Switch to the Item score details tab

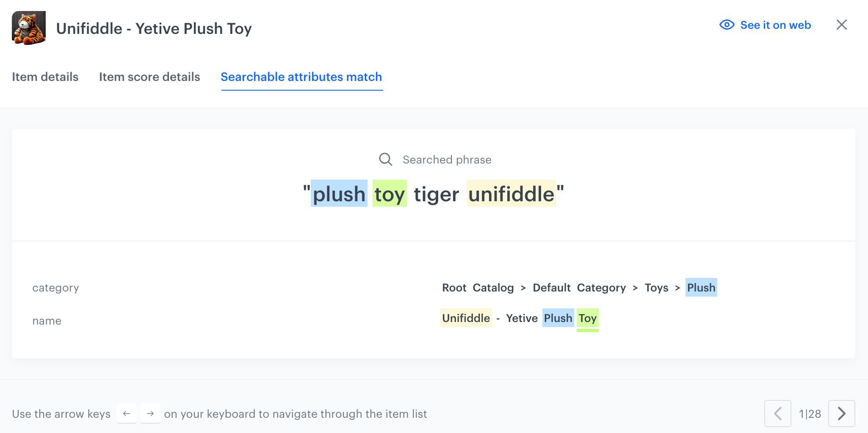click(149, 77)
